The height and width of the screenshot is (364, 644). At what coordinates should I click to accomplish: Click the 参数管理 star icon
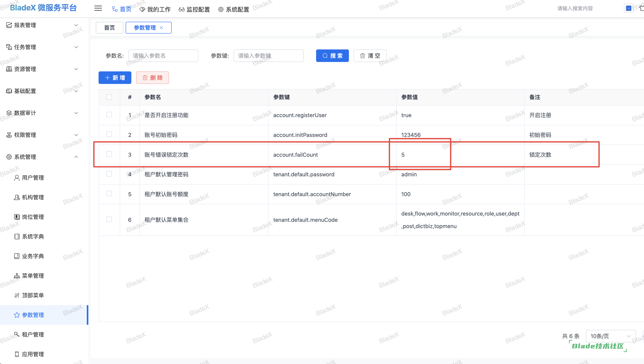point(17,315)
